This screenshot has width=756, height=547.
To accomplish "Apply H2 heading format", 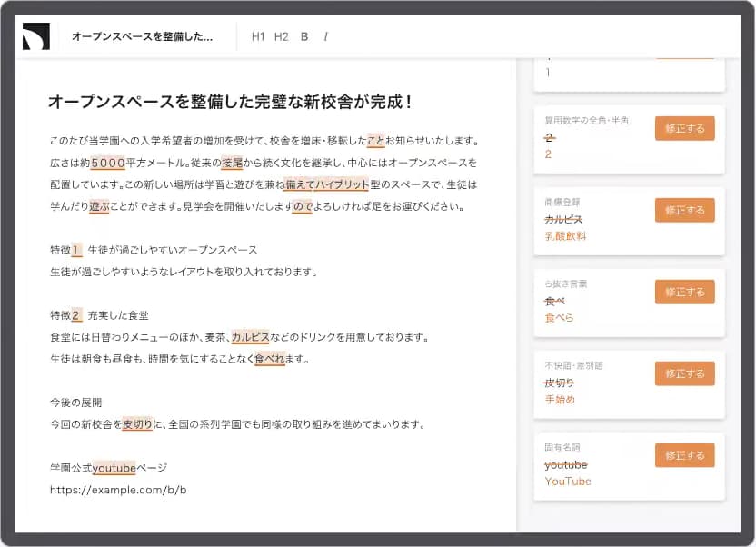I will [281, 36].
